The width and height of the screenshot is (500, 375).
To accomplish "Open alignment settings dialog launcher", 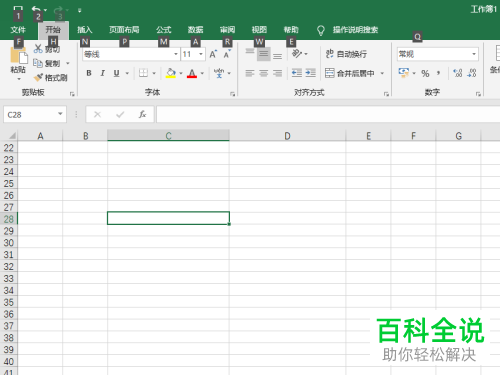I will [x=386, y=94].
